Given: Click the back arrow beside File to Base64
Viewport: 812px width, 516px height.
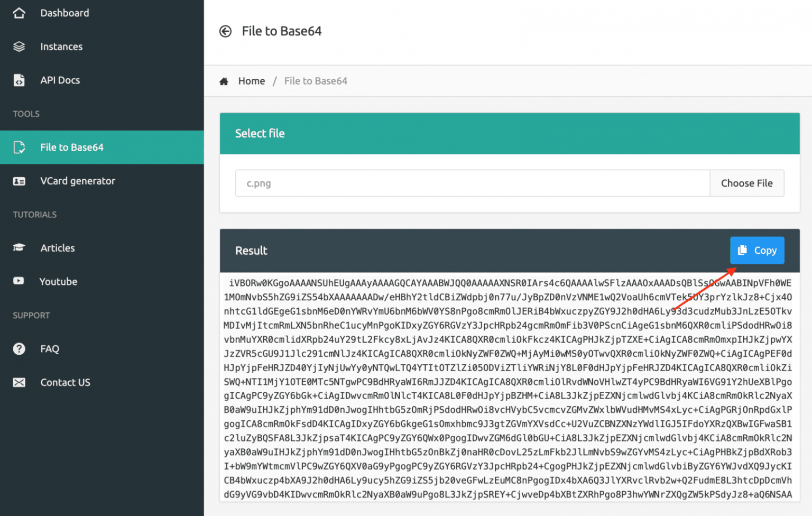Looking at the screenshot, I should click(225, 31).
